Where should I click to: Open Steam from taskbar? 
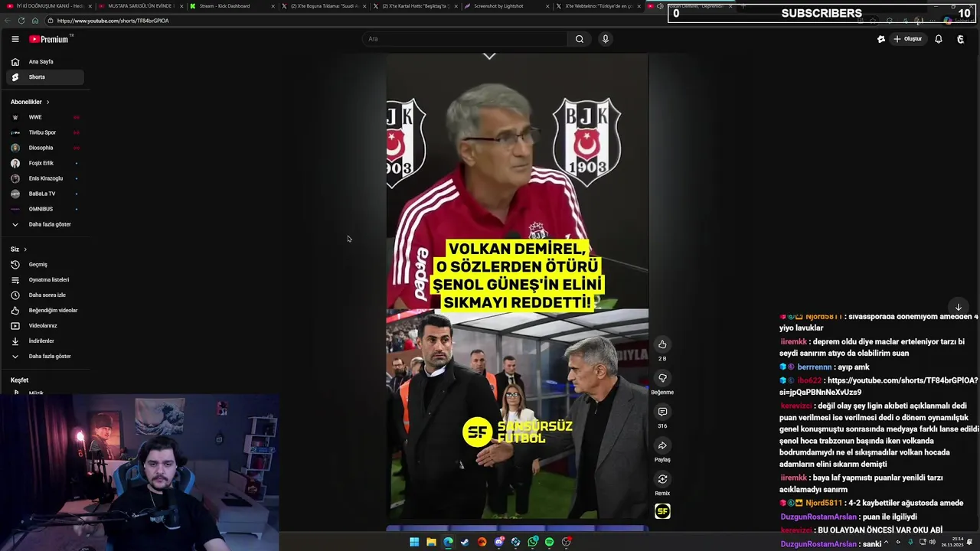pos(465,542)
